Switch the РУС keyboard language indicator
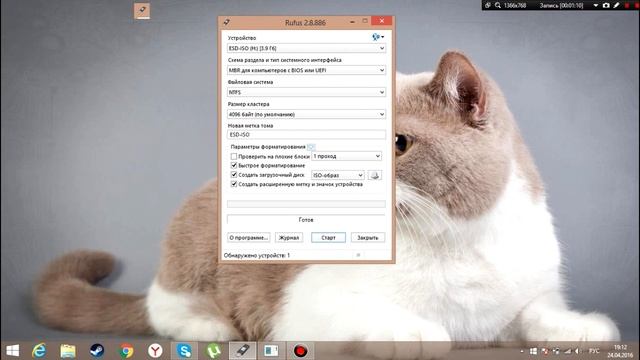This screenshot has height=360, width=640. coord(594,351)
